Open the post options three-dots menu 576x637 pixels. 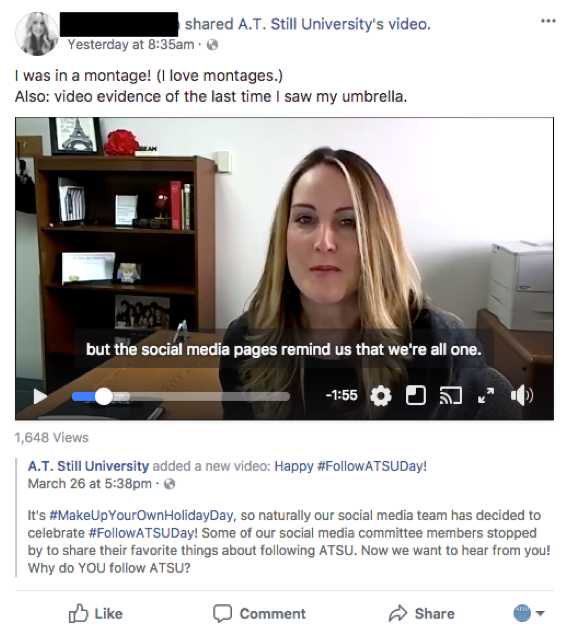coord(548,20)
